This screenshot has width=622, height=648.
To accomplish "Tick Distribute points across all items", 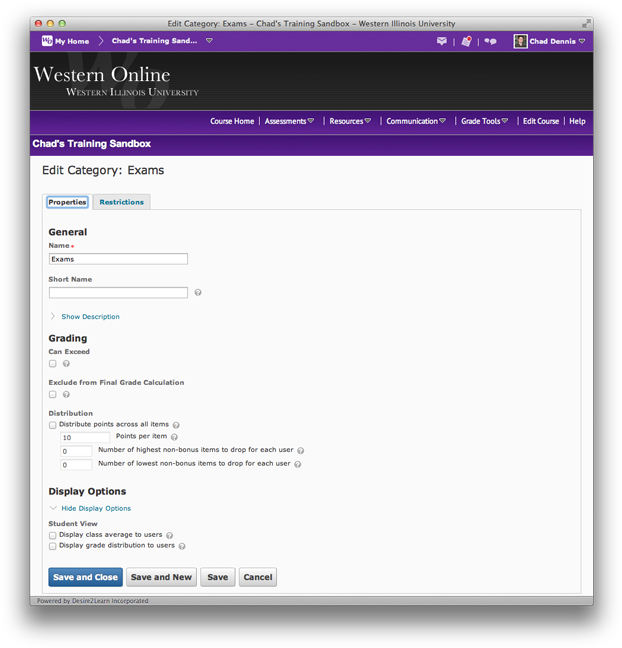I will click(x=52, y=425).
